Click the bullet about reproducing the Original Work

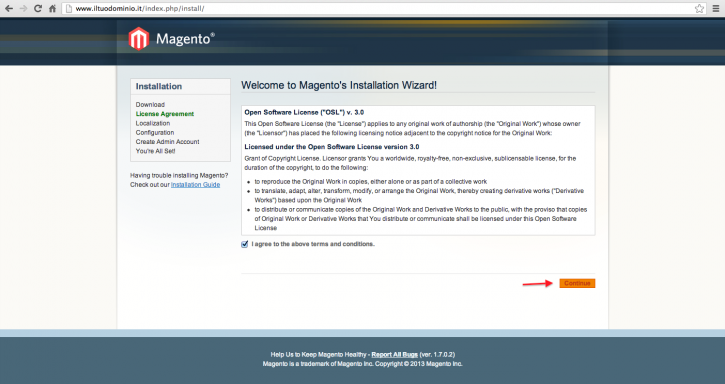coord(370,182)
